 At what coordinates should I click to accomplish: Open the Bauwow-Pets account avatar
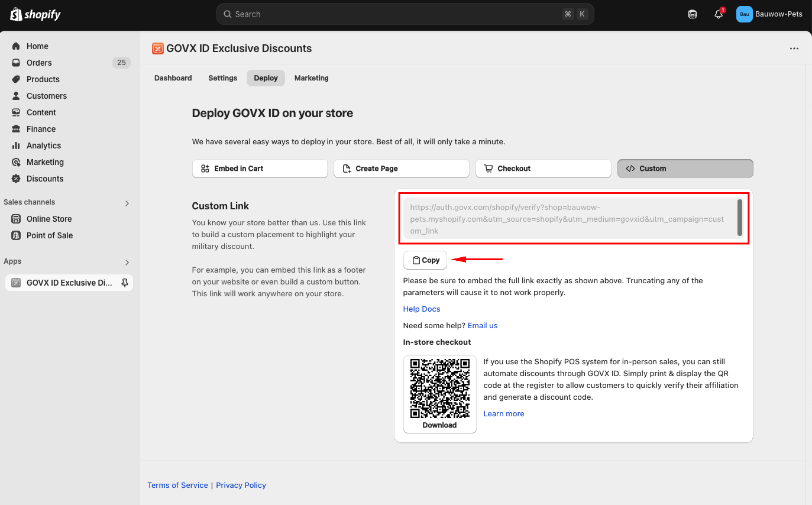tap(744, 14)
